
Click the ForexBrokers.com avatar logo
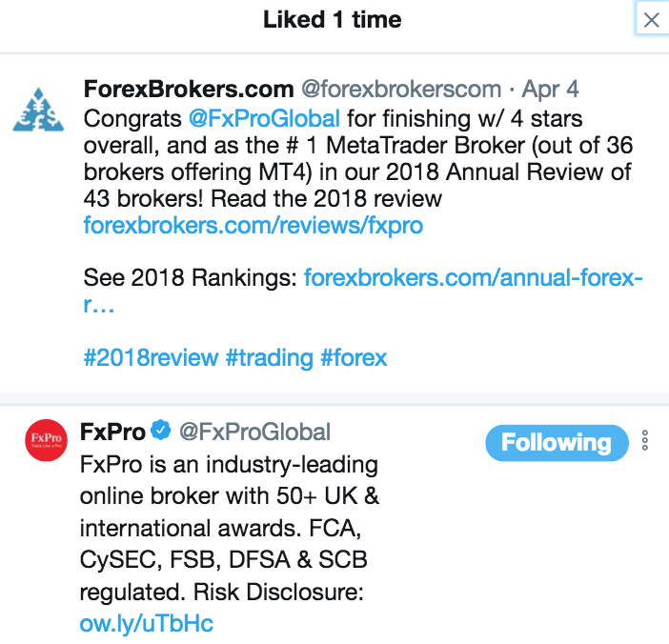38,109
